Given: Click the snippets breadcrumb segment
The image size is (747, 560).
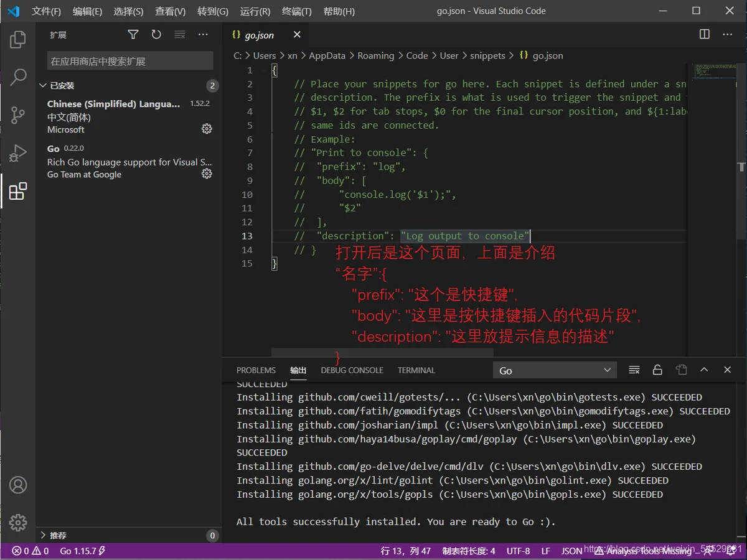Looking at the screenshot, I should (x=488, y=55).
